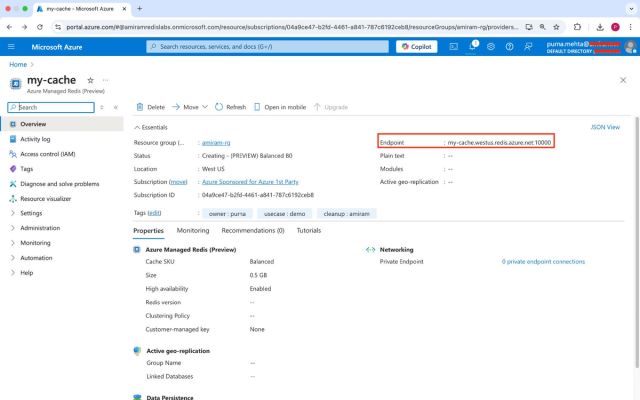Click the Delete toolbar button
This screenshot has width=640, height=400.
pos(151,107)
